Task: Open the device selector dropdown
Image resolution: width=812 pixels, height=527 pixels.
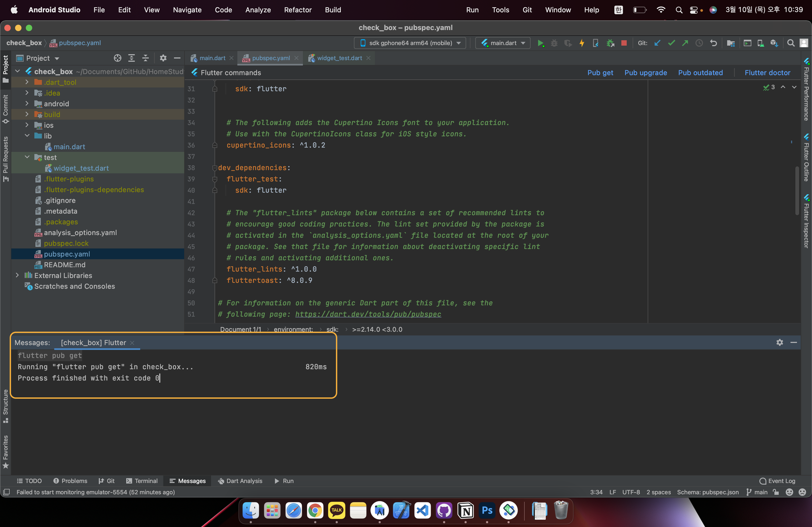Action: [410, 43]
